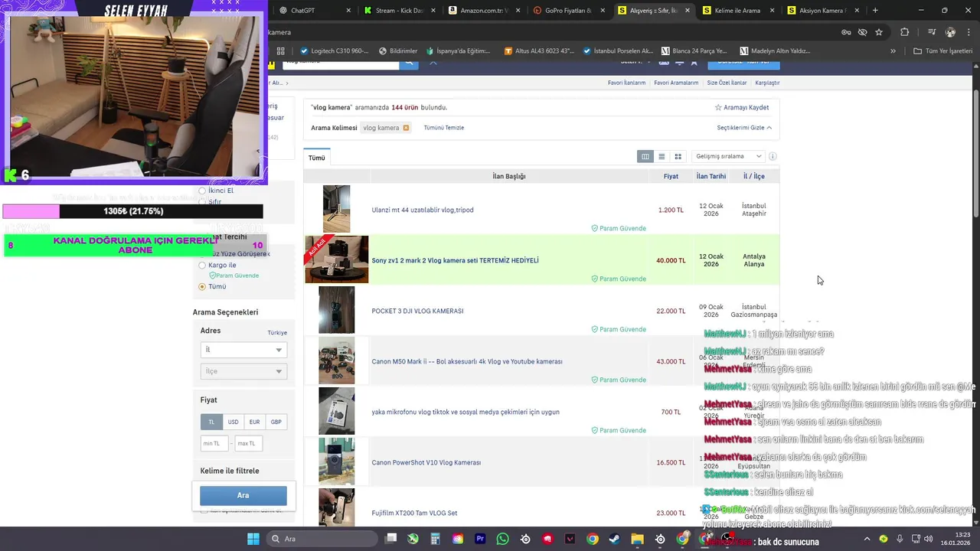
Task: Expand the hidden bookmarks overflow chevron
Action: pyautogui.click(x=893, y=51)
